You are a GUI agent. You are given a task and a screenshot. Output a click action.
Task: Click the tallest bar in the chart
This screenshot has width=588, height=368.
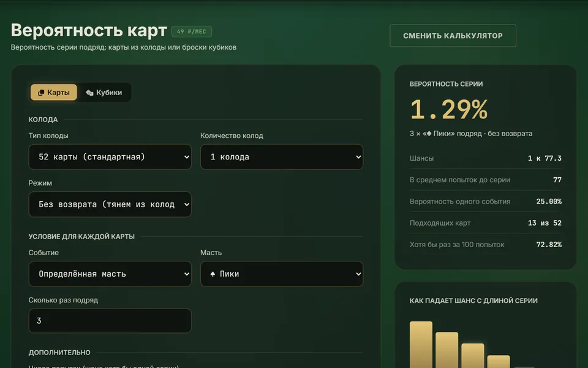[x=421, y=344]
